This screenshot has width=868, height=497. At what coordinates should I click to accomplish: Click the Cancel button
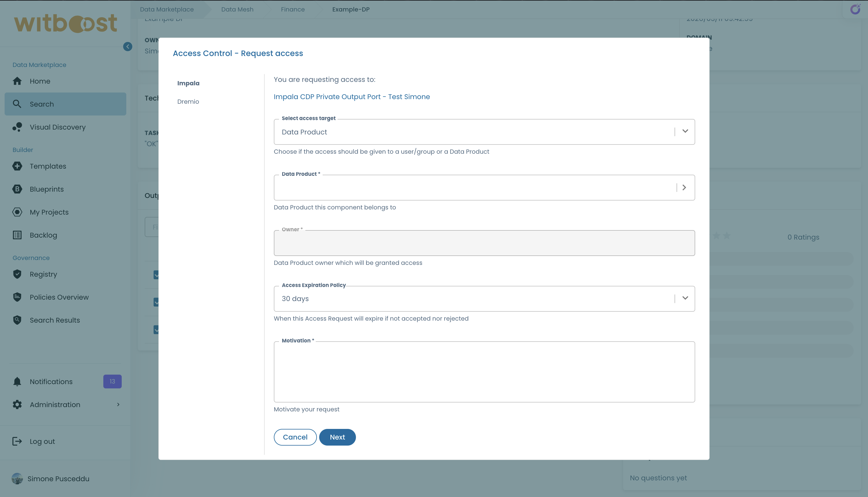(x=295, y=437)
